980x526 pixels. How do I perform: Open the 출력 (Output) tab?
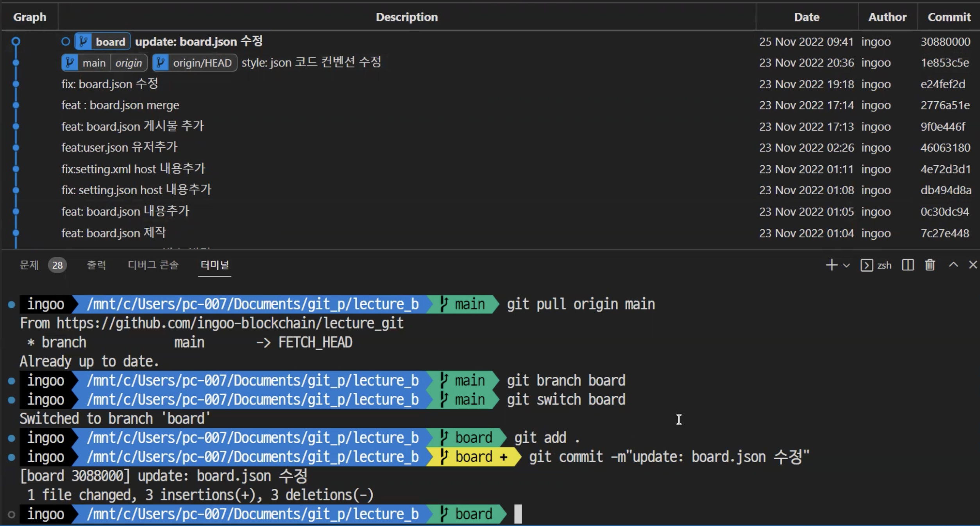[x=96, y=265]
